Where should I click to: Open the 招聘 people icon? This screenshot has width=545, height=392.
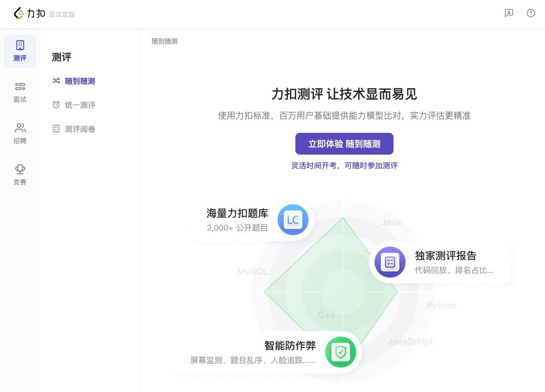click(x=20, y=128)
